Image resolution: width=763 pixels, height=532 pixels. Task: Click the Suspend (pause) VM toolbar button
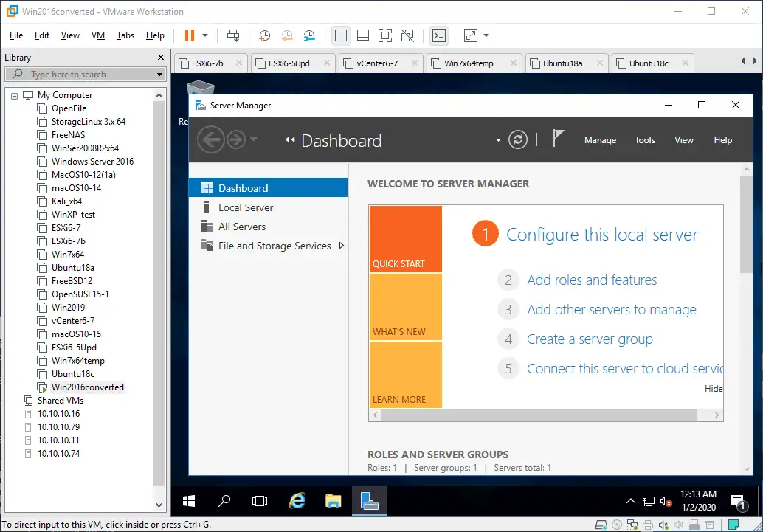pyautogui.click(x=189, y=35)
